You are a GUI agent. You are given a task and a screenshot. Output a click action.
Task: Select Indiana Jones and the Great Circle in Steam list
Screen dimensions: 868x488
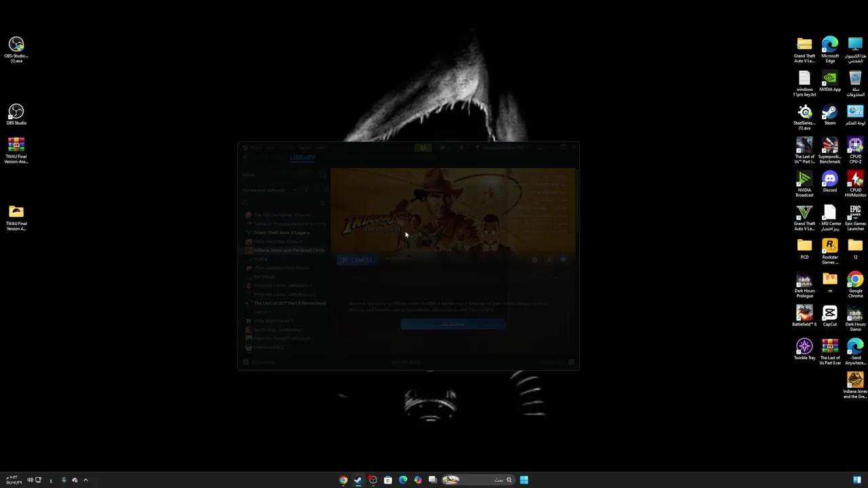pos(289,250)
